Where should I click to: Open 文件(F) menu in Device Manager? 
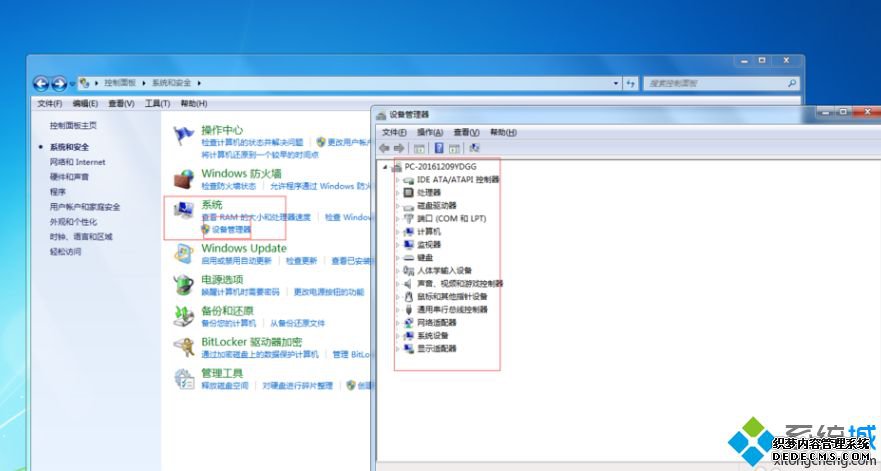394,132
